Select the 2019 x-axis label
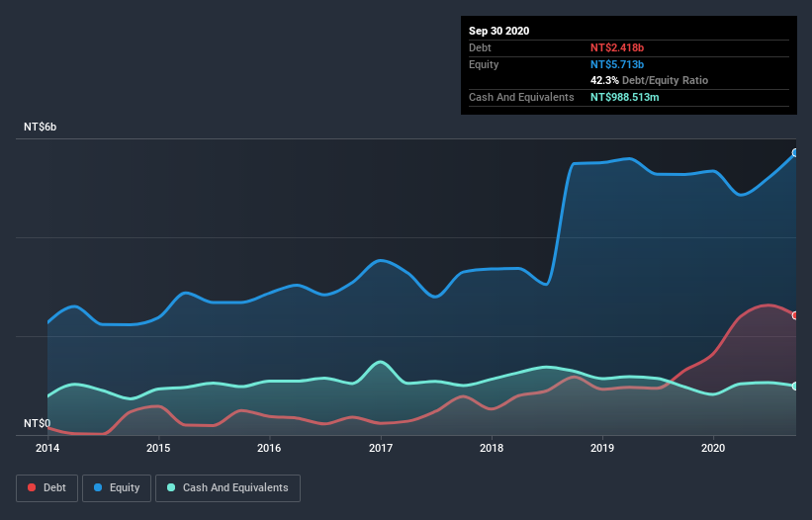Viewport: 812px width, 520px height. coord(602,448)
